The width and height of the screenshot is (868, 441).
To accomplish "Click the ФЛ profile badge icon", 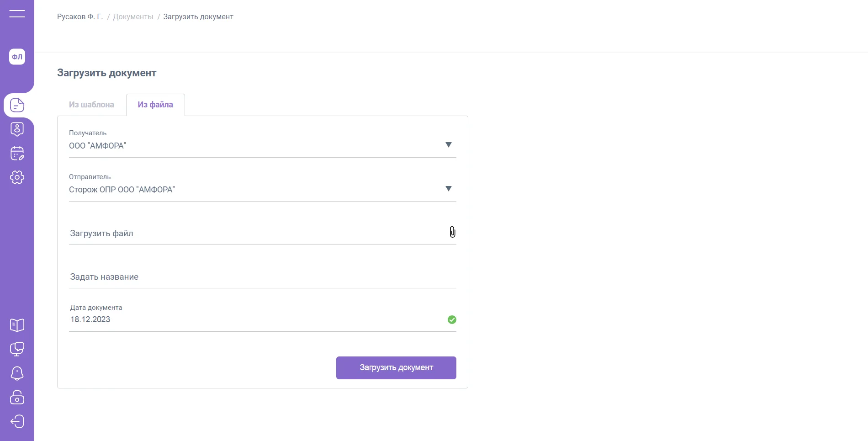I will [x=17, y=57].
